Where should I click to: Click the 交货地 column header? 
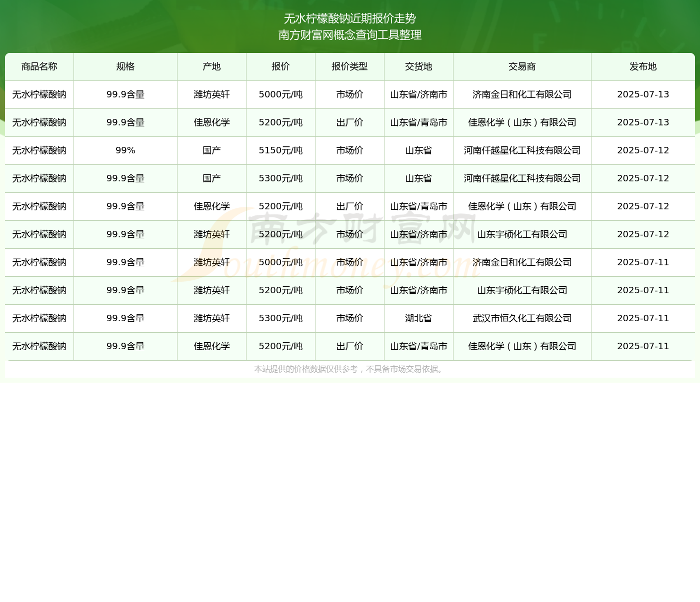(x=419, y=66)
